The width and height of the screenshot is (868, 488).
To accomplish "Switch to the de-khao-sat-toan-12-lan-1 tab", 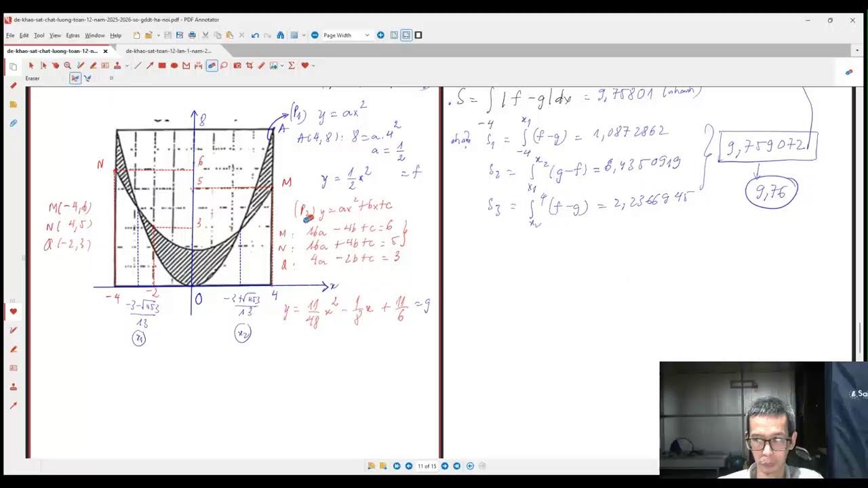I will (x=168, y=51).
